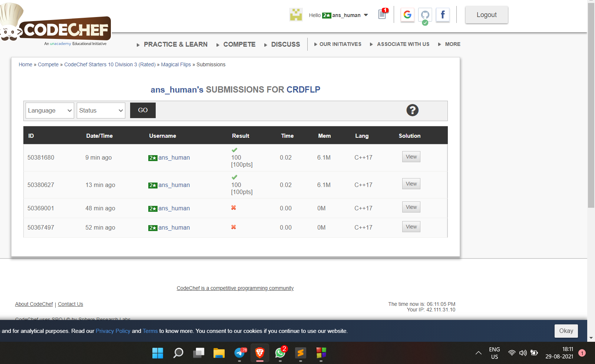Click the green check for submission 50381680
595x364 pixels.
[x=234, y=150]
